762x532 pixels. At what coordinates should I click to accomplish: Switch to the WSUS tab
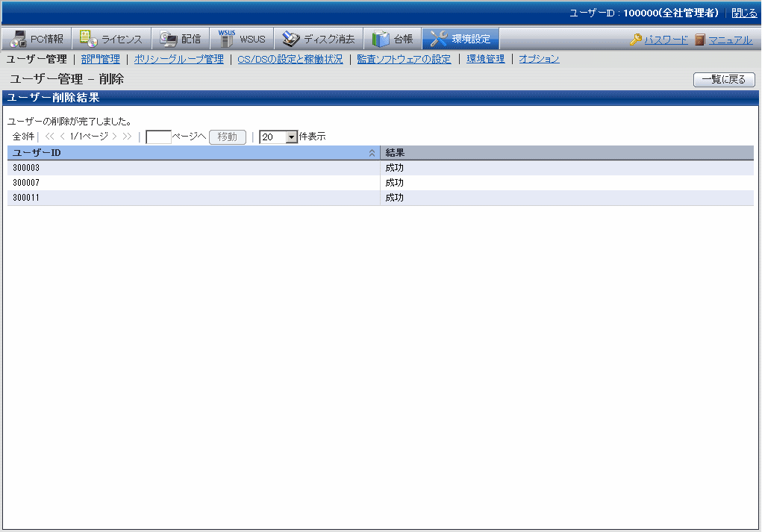coord(242,39)
